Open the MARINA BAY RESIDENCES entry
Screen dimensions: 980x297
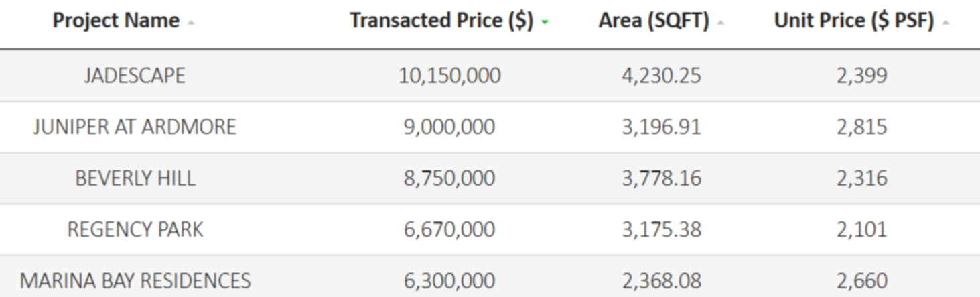coord(135,280)
